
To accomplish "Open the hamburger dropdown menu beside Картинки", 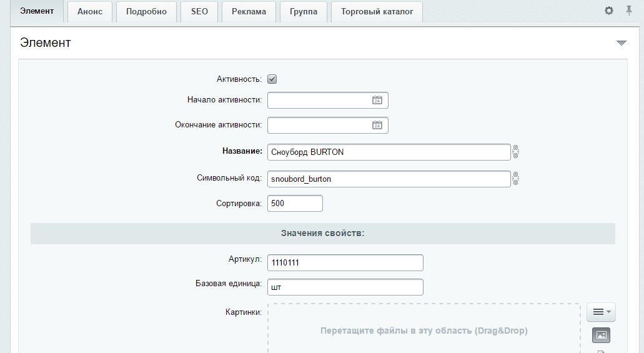I will pos(601,311).
